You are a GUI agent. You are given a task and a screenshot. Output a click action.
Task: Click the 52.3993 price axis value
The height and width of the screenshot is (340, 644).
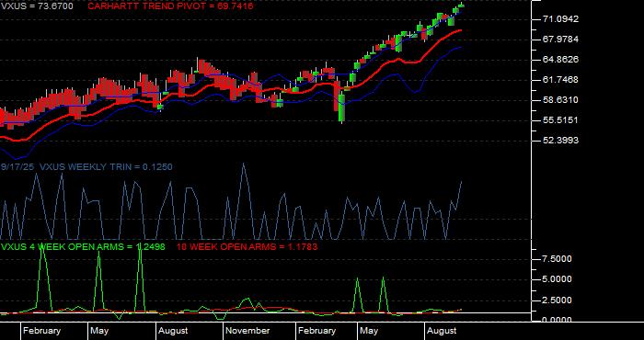pos(560,141)
